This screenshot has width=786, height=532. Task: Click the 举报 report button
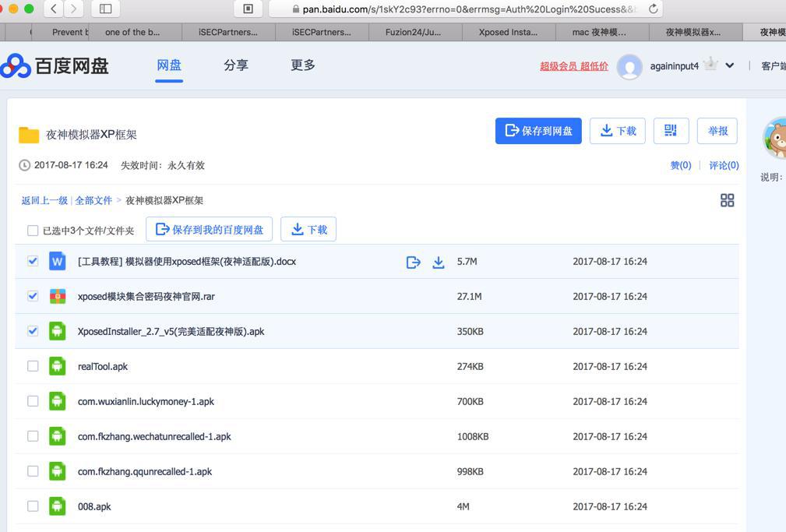click(717, 131)
